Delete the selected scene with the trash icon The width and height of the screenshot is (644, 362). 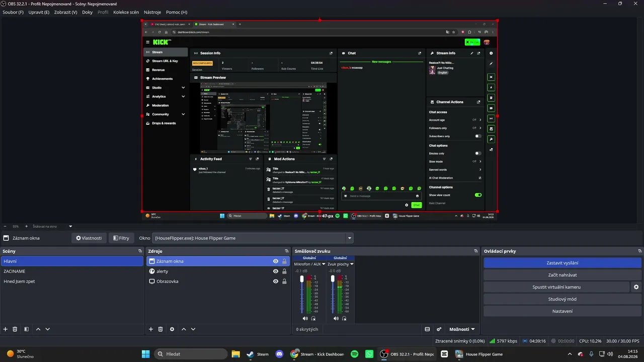[x=15, y=329]
